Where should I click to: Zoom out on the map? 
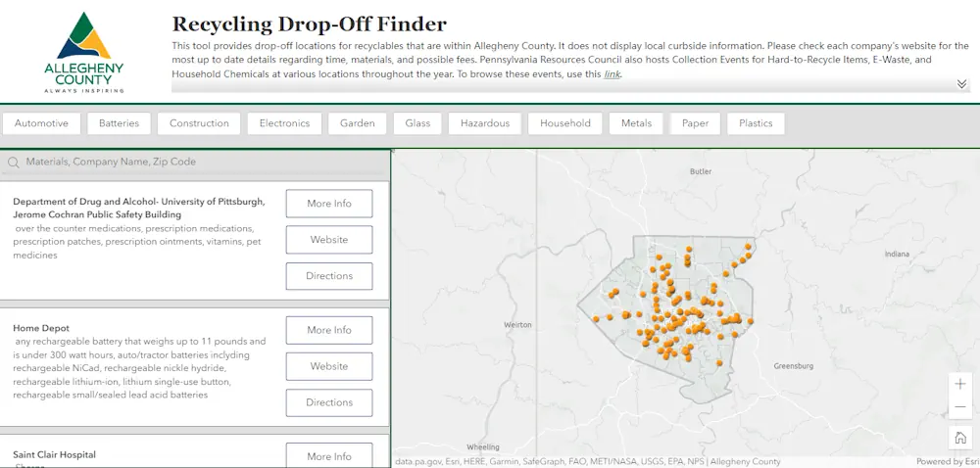(x=960, y=407)
